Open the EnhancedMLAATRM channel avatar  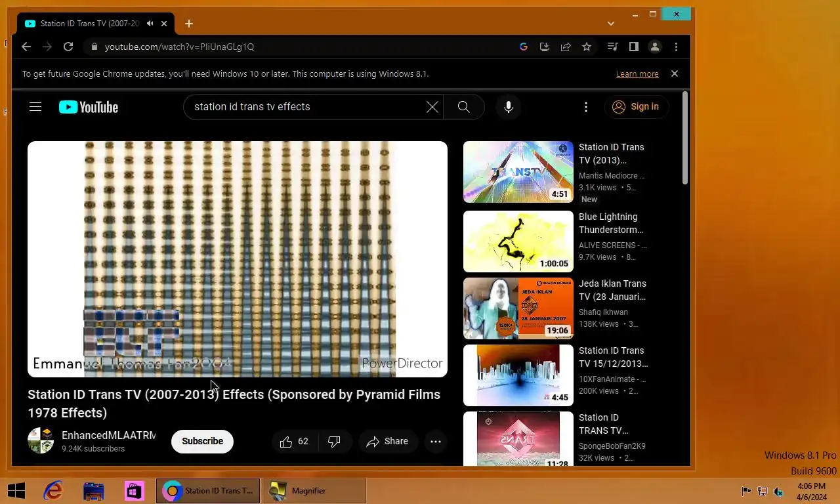click(41, 441)
